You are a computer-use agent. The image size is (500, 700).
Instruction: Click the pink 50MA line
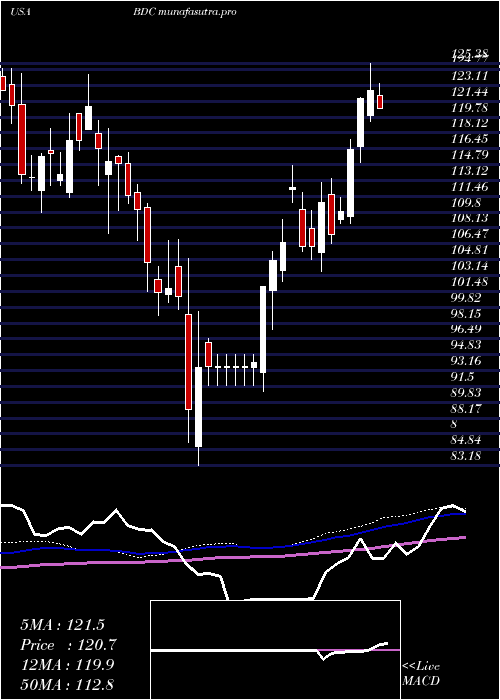[233, 557]
